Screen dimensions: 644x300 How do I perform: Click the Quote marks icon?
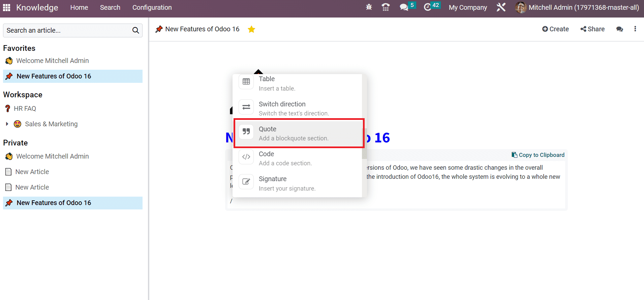(246, 131)
